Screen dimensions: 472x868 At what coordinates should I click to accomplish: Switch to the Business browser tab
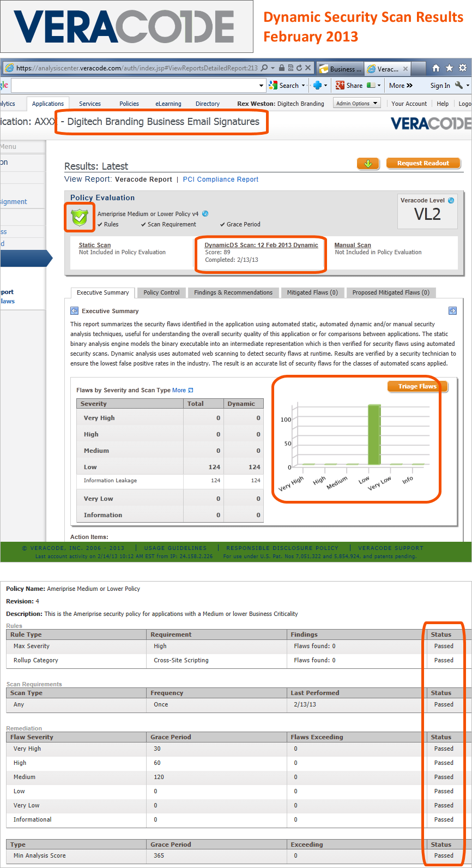340,69
